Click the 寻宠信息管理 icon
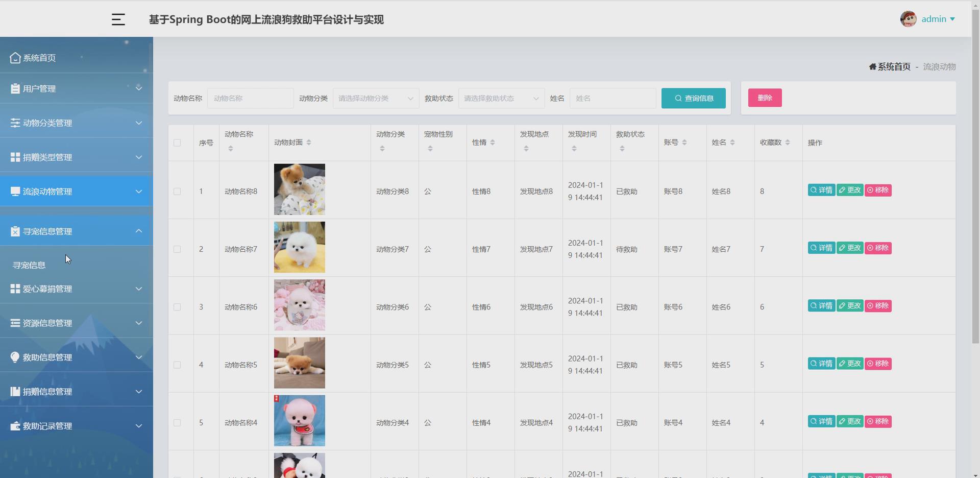This screenshot has width=980, height=478. (x=15, y=231)
